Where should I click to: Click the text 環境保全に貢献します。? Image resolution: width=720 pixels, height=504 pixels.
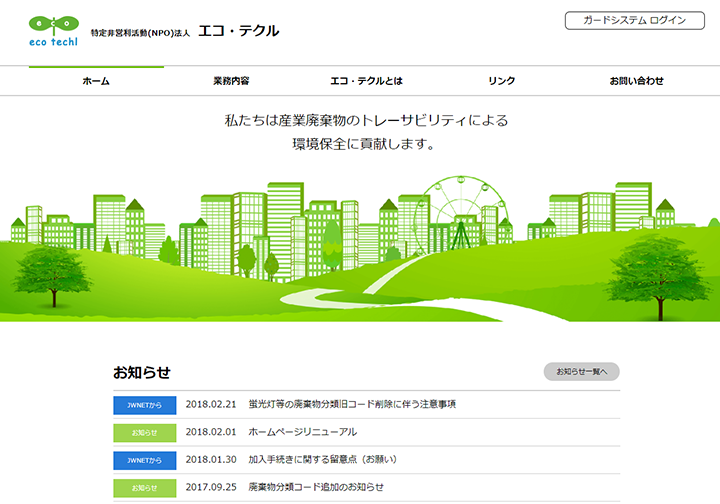click(x=363, y=144)
